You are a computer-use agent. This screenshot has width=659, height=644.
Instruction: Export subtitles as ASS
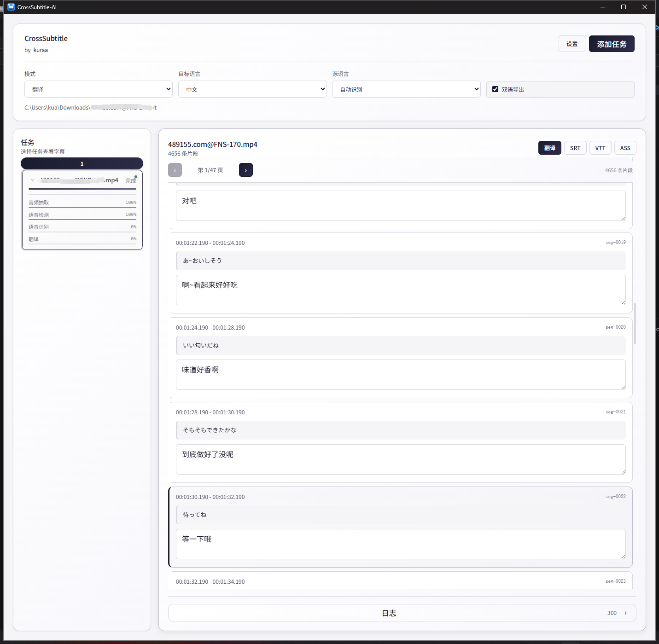point(625,148)
